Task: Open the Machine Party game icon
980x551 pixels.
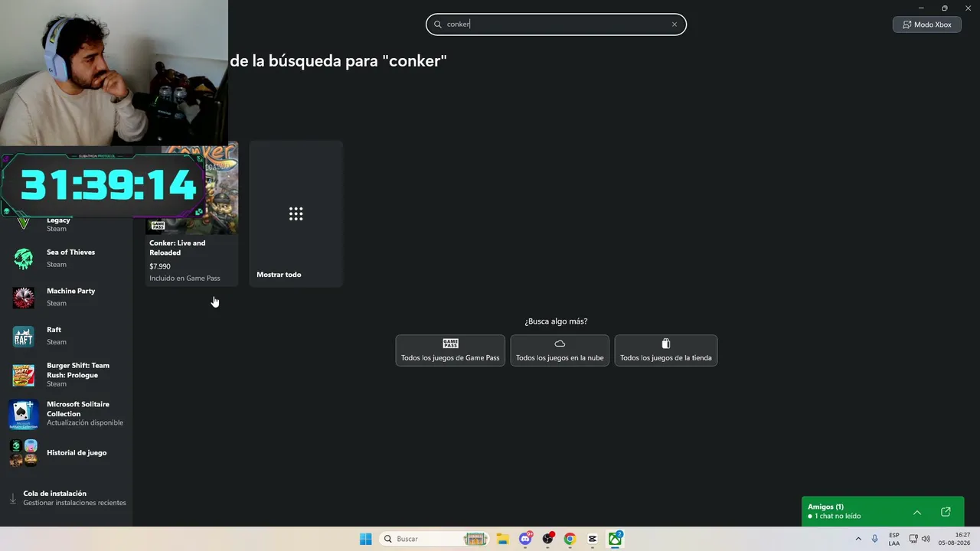Action: click(x=24, y=298)
